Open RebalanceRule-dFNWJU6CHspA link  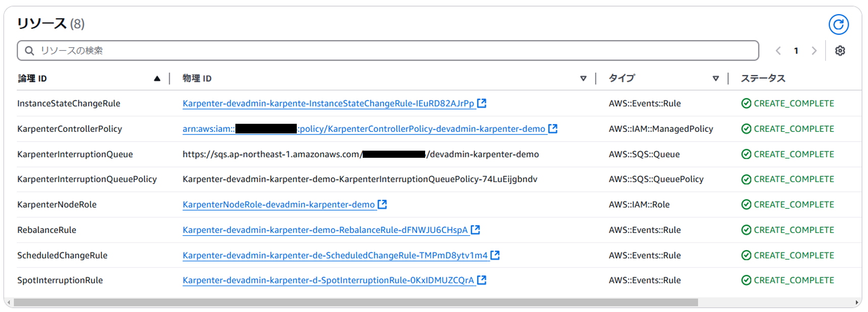click(x=325, y=230)
